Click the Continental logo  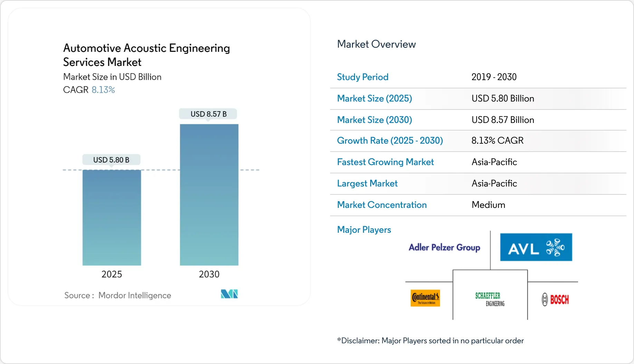click(x=425, y=298)
